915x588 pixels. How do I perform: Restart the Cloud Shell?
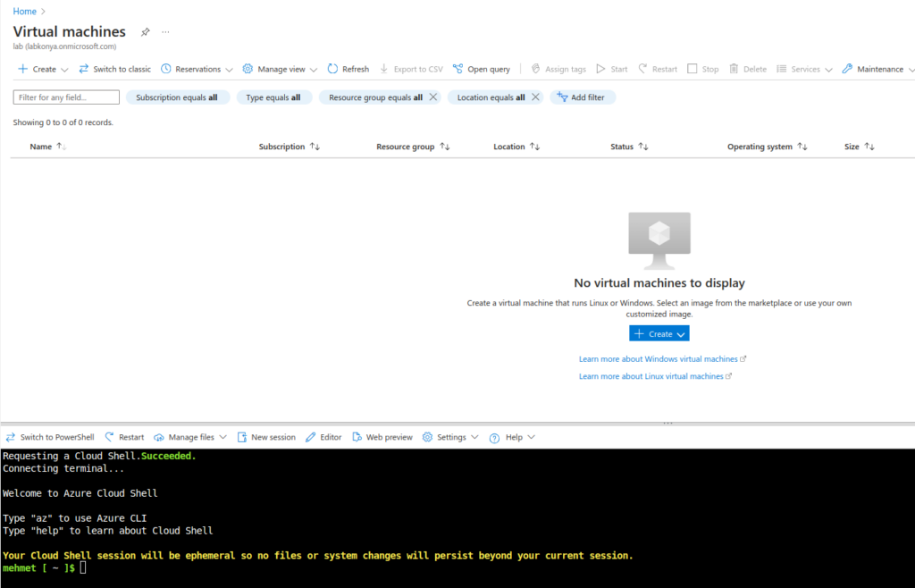124,437
